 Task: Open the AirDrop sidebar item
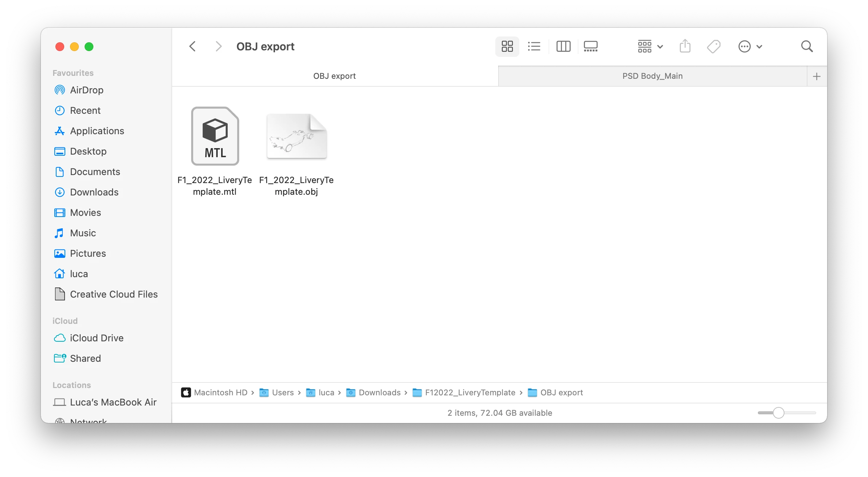[86, 90]
